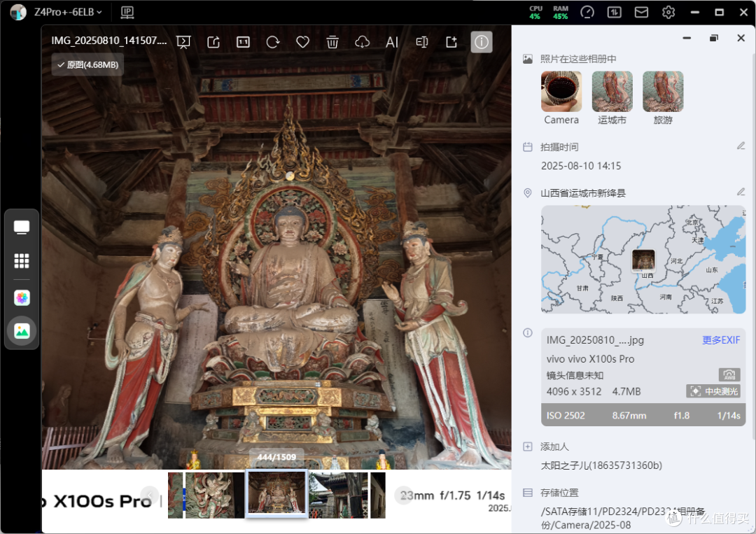The width and height of the screenshot is (756, 534).
Task: Edit the location 山西省运城市新绛县
Action: pyautogui.click(x=741, y=192)
